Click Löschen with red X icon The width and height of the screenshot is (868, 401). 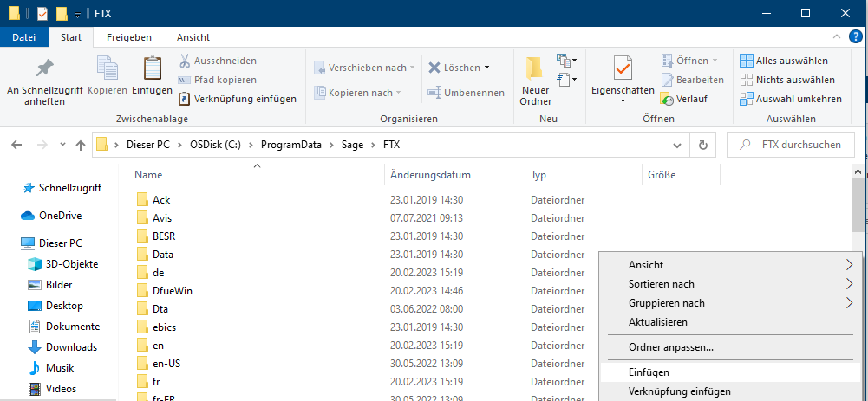tap(454, 68)
